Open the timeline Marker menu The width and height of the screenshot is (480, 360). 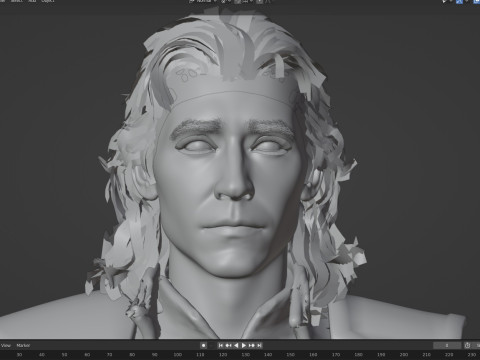[23, 345]
